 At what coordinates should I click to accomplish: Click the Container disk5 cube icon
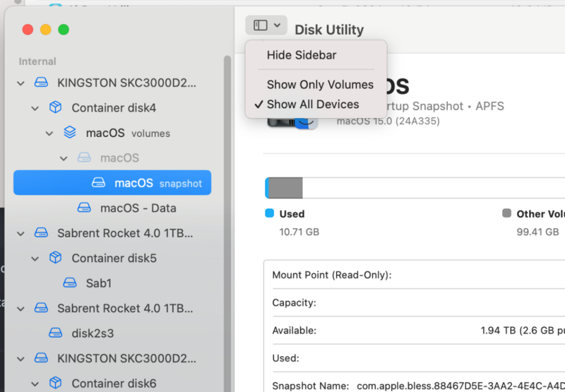pos(56,258)
